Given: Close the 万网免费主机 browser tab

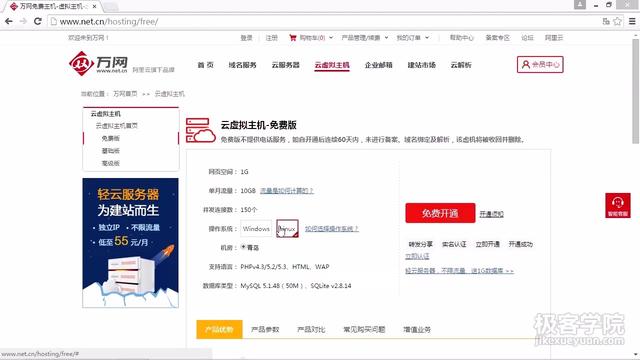Looking at the screenshot, I should tap(94, 6).
